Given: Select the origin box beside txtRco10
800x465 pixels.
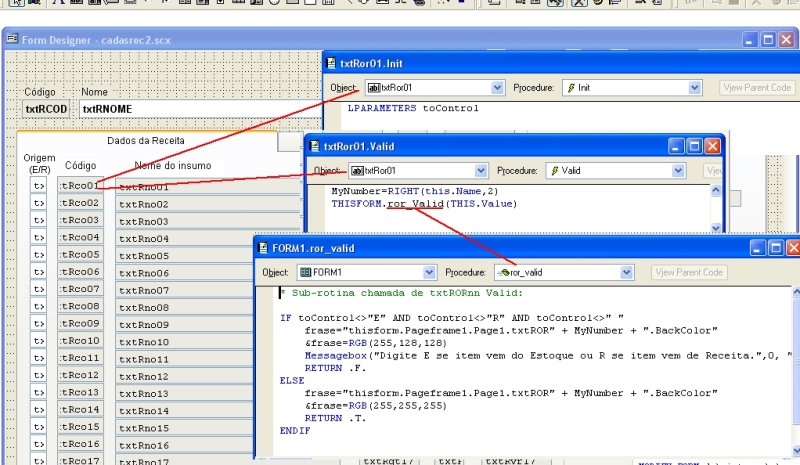Looking at the screenshot, I should pyautogui.click(x=38, y=340).
